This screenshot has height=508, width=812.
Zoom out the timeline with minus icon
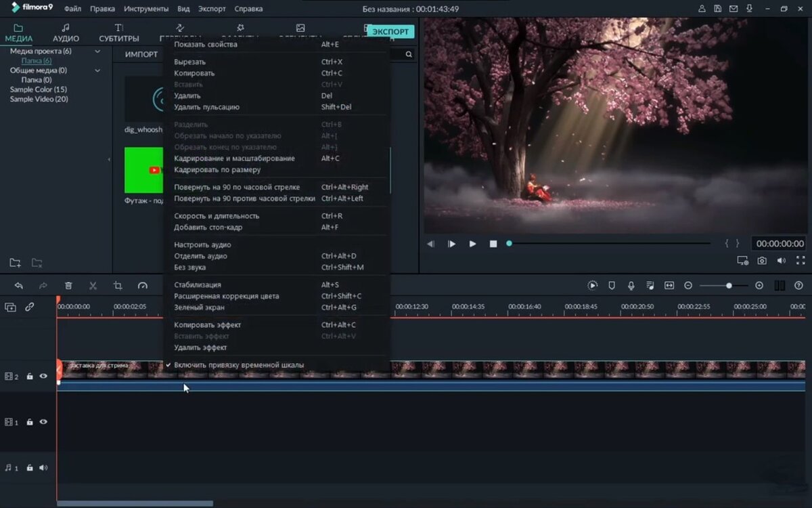(x=688, y=286)
